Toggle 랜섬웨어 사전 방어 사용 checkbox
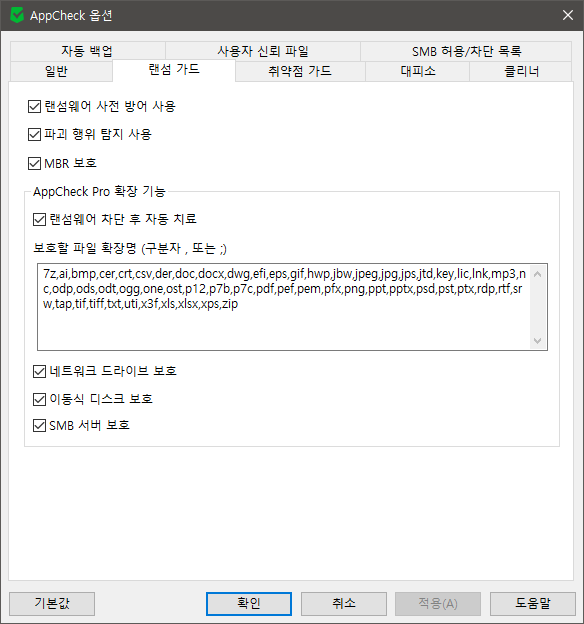This screenshot has width=584, height=624. pos(34,106)
